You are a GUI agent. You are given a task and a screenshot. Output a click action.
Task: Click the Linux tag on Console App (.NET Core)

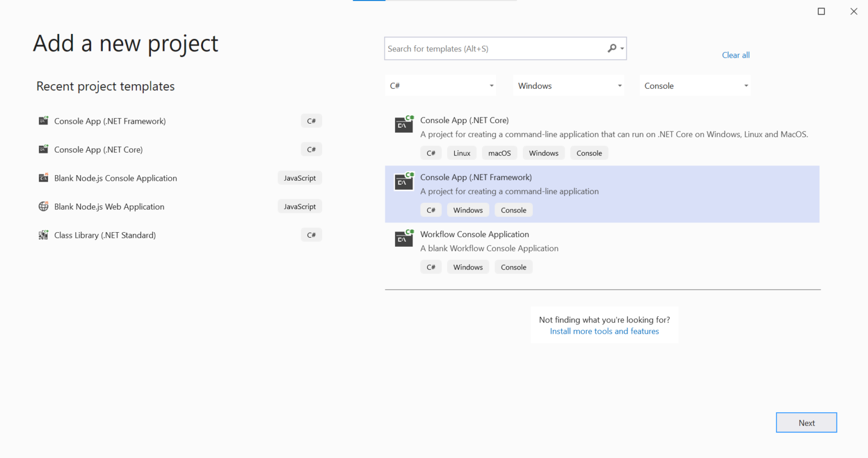point(462,152)
